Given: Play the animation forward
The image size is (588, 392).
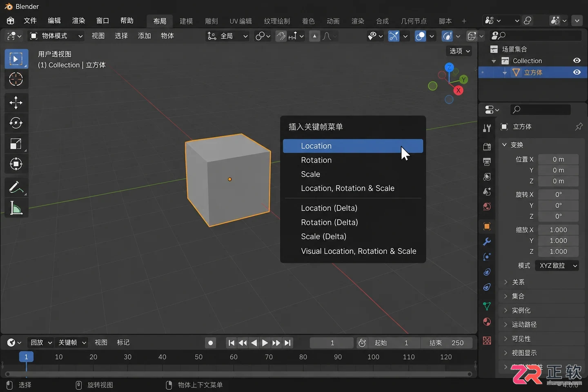Looking at the screenshot, I should coord(265,343).
